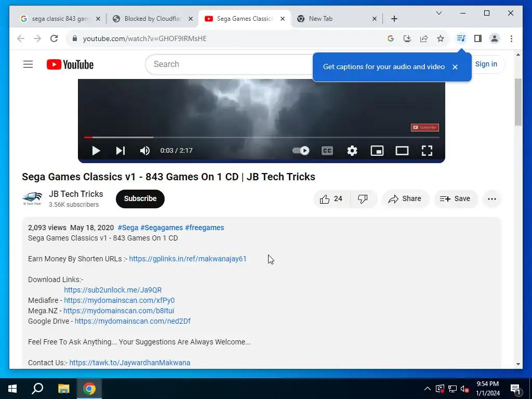532x399 pixels.
Task: Close the Blocked by Cloudflare tab
Action: tap(191, 19)
